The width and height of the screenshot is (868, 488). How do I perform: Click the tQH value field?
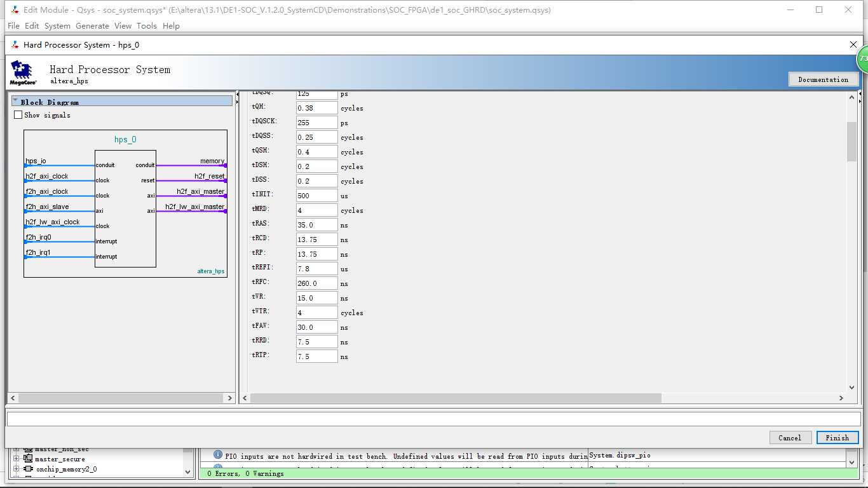pyautogui.click(x=316, y=108)
